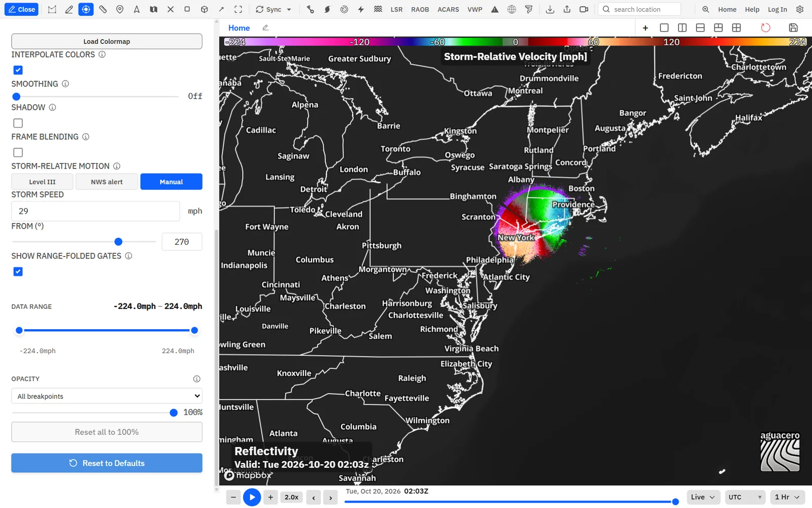Open the All breakpoints opacity dropdown
The image size is (812, 508).
(107, 396)
